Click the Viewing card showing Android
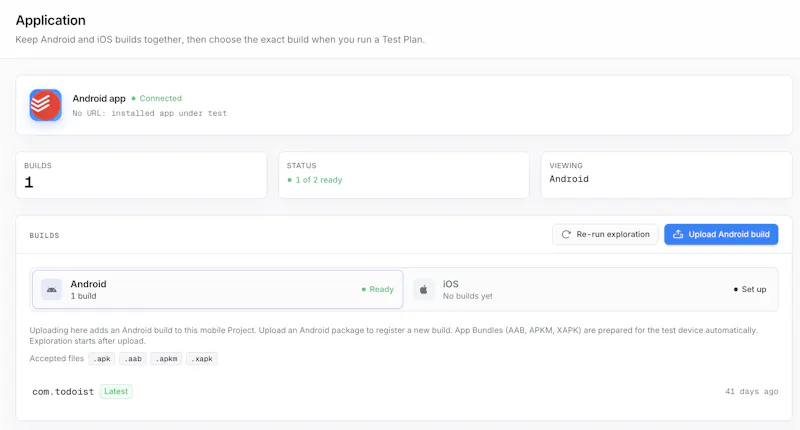800x430 pixels. [x=666, y=175]
